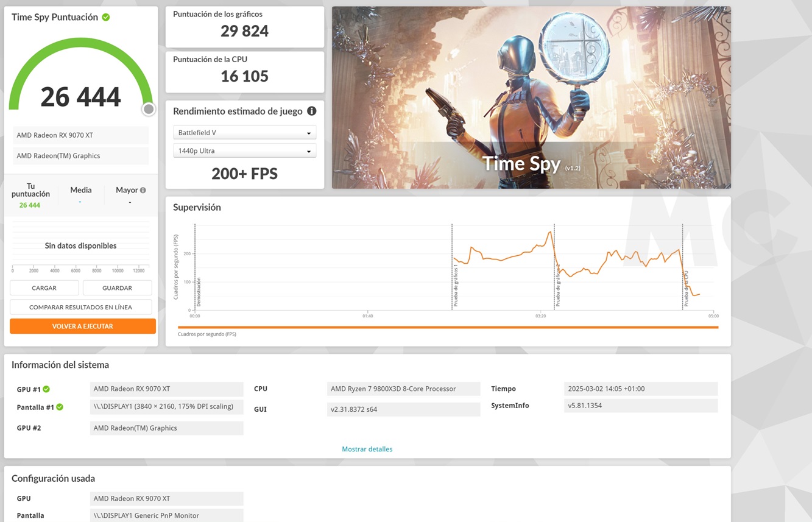Expand system info with Mostrar detalles

click(x=367, y=449)
